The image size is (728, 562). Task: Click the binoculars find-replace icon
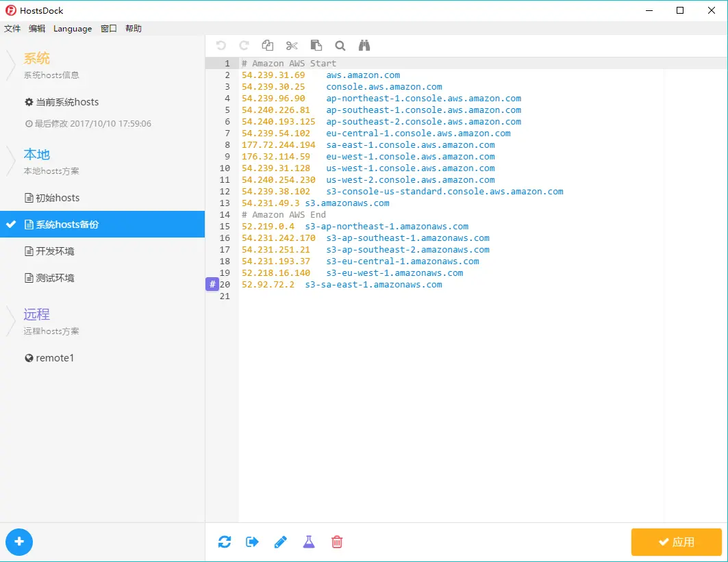tap(364, 45)
